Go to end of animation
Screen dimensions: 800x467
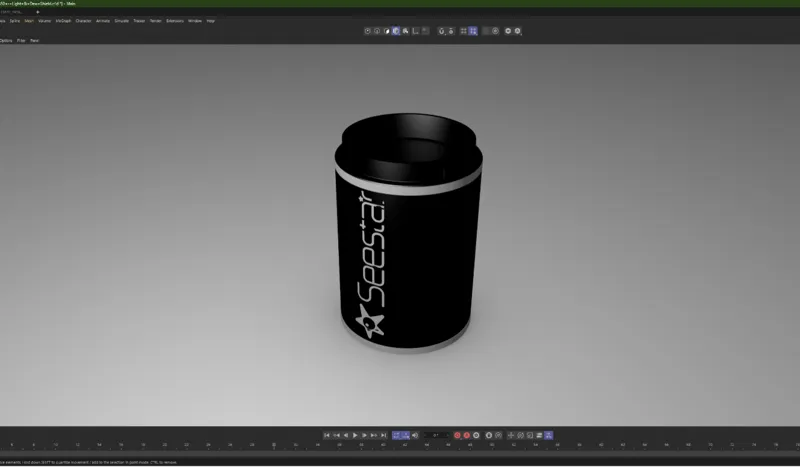click(x=384, y=435)
